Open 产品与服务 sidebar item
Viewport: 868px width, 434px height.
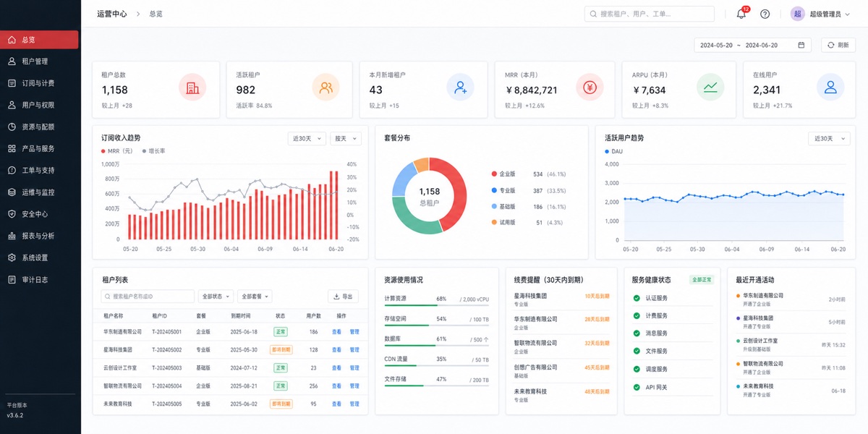tap(40, 148)
